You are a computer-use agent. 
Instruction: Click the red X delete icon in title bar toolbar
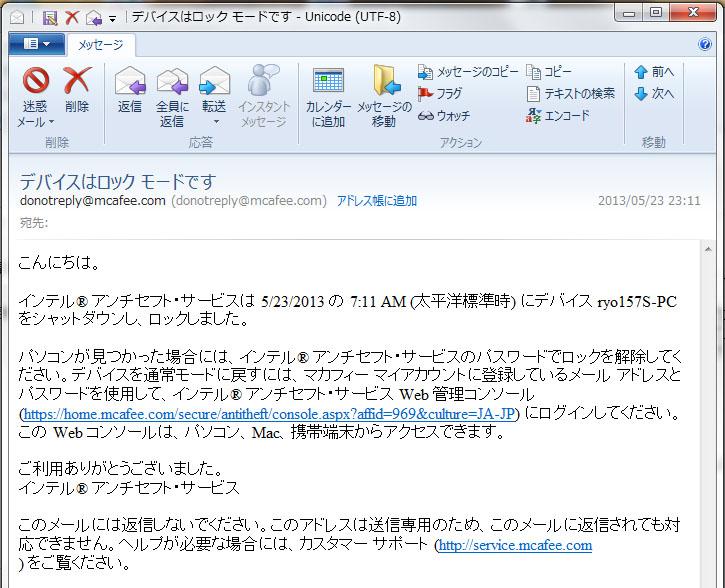(72, 18)
